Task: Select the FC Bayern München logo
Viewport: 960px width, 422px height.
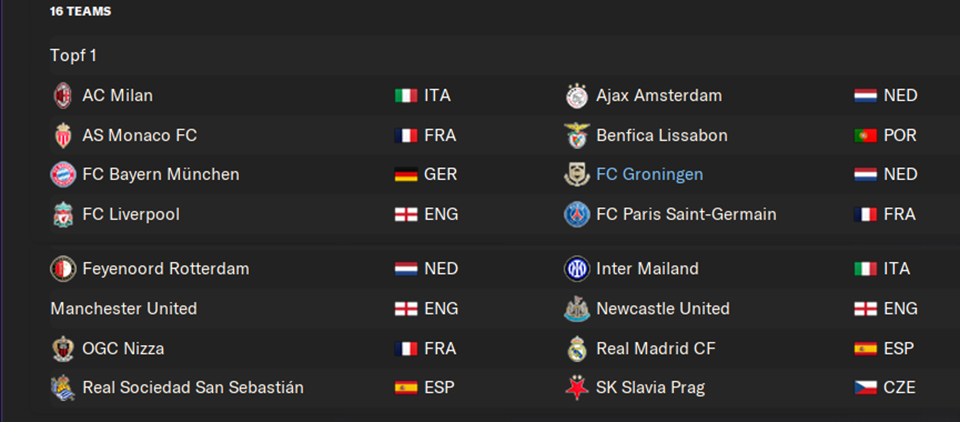Action: pos(62,175)
